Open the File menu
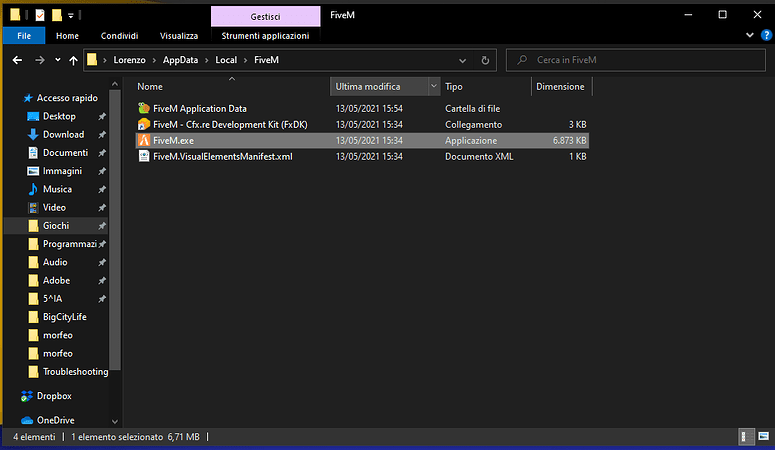The height and width of the screenshot is (450, 775). (24, 36)
